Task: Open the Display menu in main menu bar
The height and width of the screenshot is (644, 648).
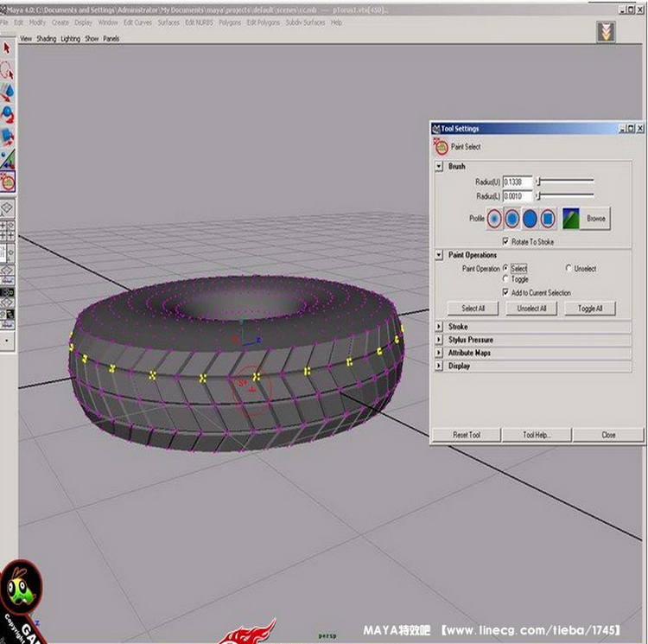Action: (x=83, y=22)
